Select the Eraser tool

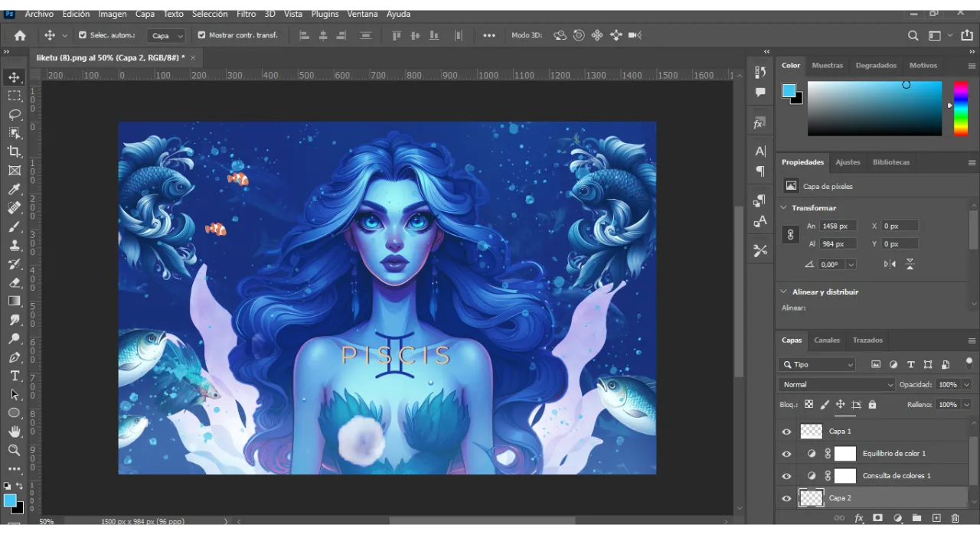pos(15,282)
